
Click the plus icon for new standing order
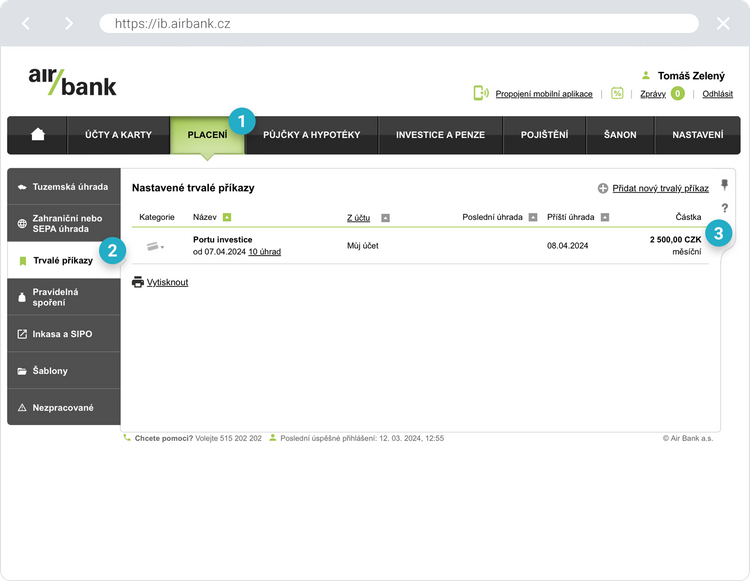point(603,188)
